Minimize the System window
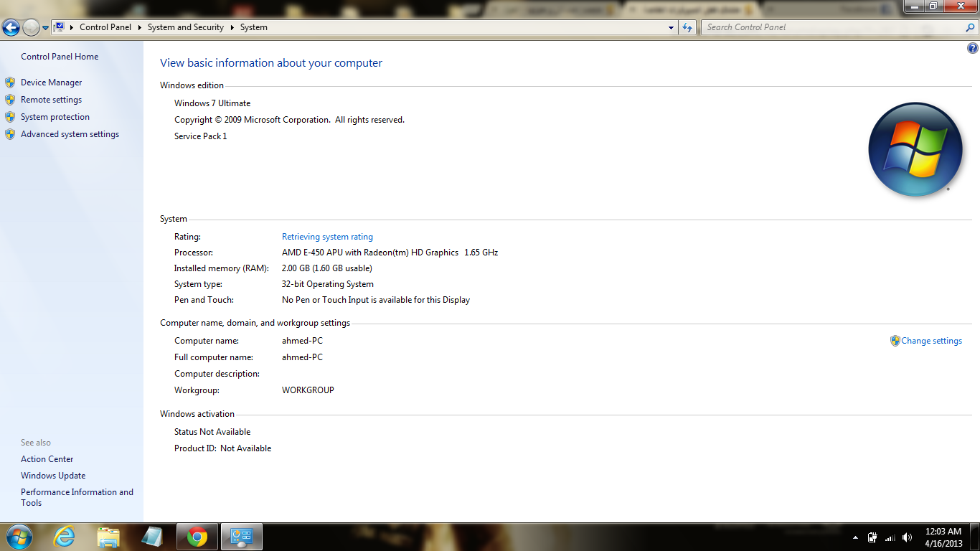This screenshot has height=551, width=980. (914, 6)
